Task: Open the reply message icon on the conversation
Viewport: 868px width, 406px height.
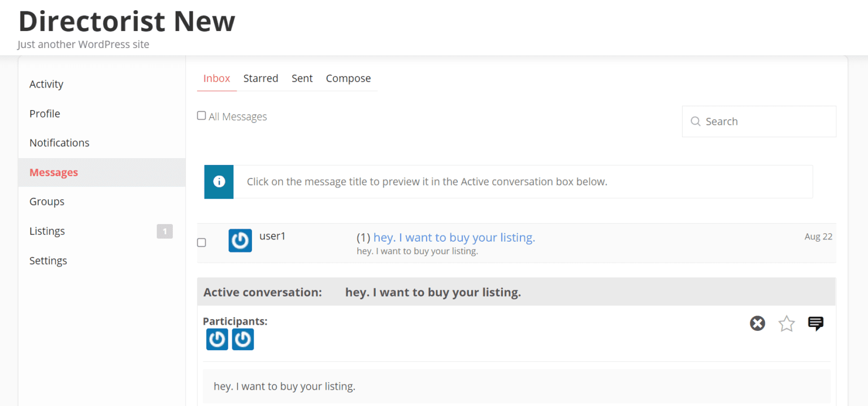Action: (815, 323)
